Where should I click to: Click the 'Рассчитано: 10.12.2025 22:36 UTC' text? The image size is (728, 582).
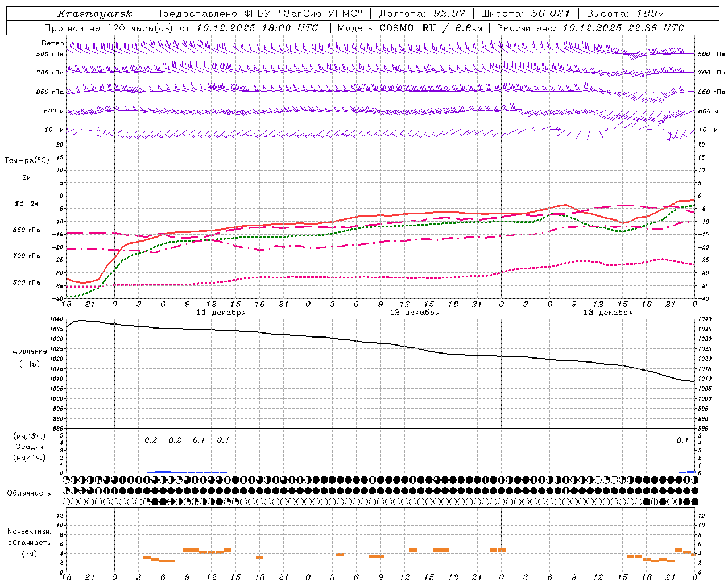coord(590,28)
